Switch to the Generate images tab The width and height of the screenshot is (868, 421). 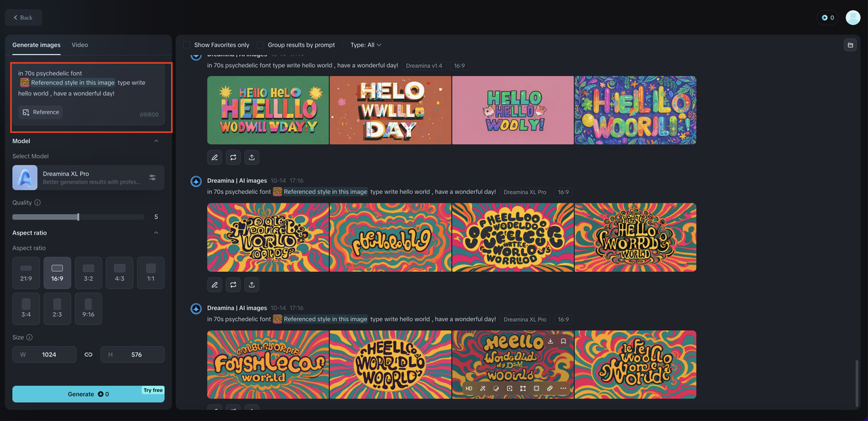tap(36, 45)
